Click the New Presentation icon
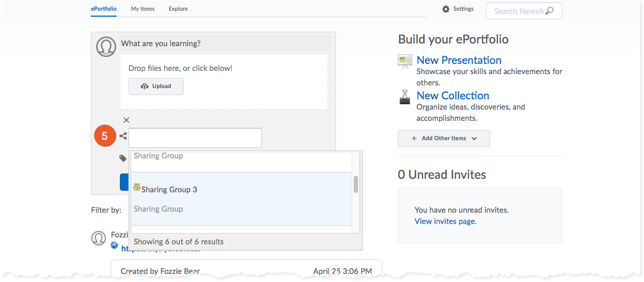Image resolution: width=644 pixels, height=282 pixels. click(405, 61)
